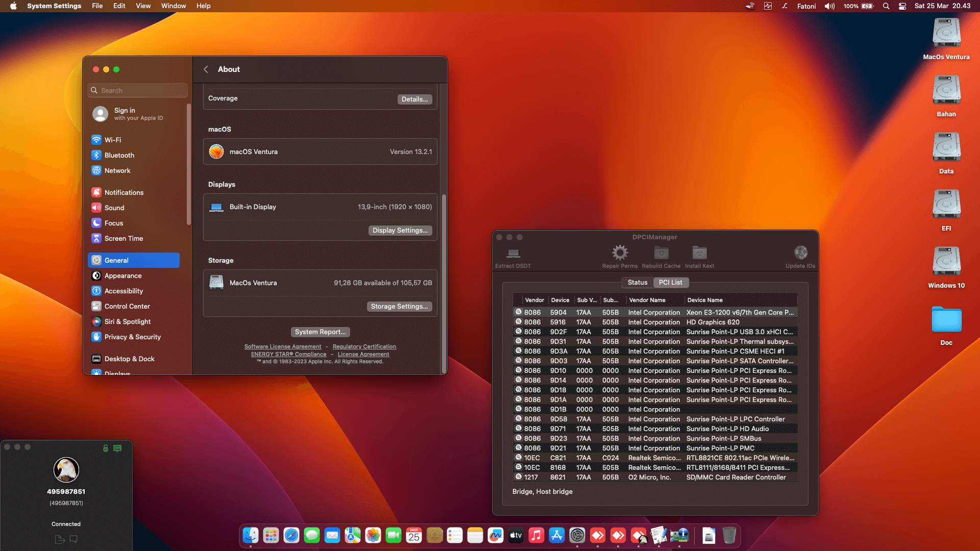This screenshot has height=551, width=980.
Task: Open the Help menu
Action: tap(204, 6)
